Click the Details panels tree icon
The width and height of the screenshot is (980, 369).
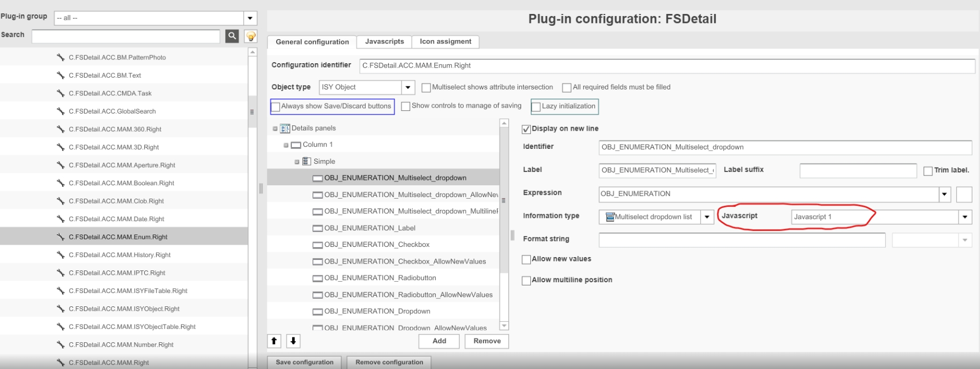click(x=285, y=129)
